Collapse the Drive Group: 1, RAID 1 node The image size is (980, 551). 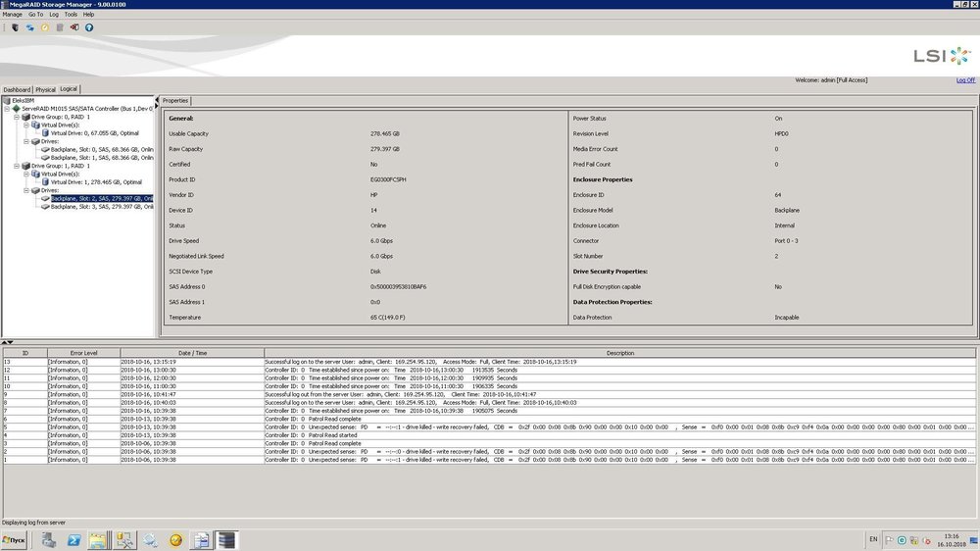tap(17, 166)
